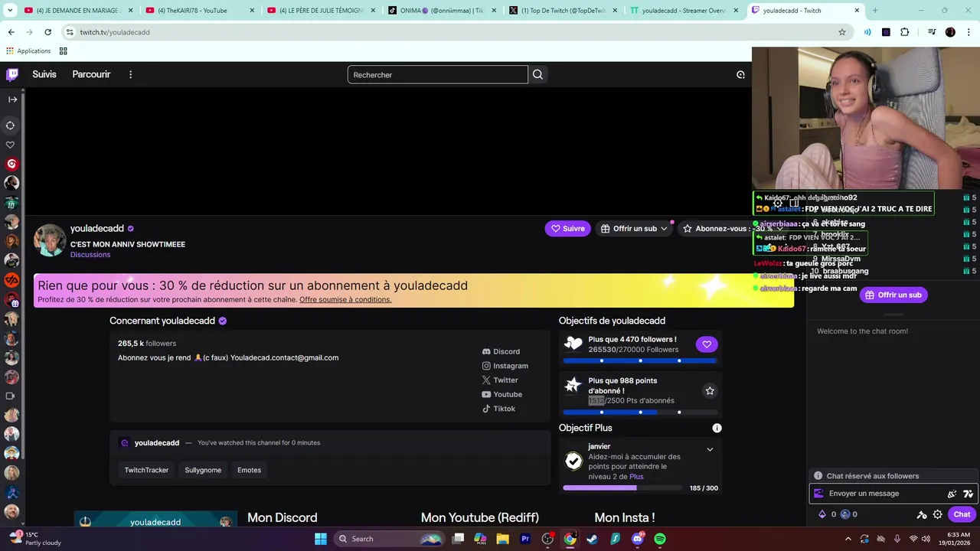This screenshot has height=551, width=980.
Task: Open the Twitter social link
Action: tap(500, 380)
